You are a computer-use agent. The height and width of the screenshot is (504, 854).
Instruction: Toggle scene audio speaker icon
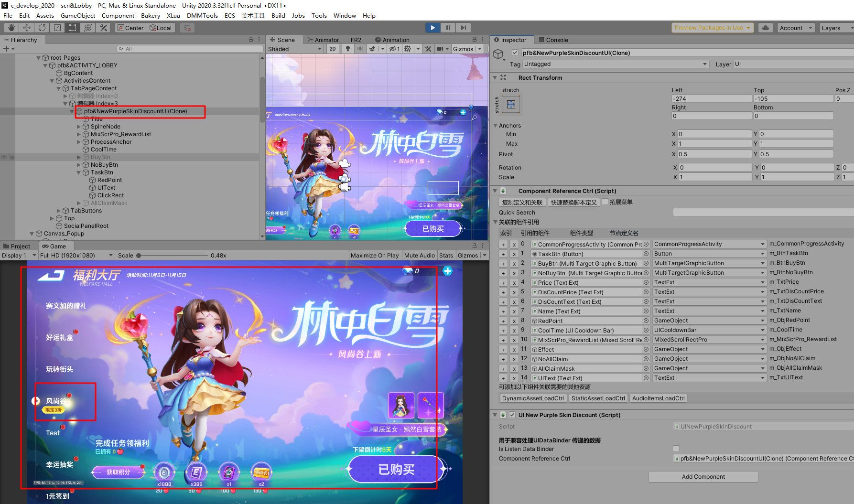coord(360,49)
